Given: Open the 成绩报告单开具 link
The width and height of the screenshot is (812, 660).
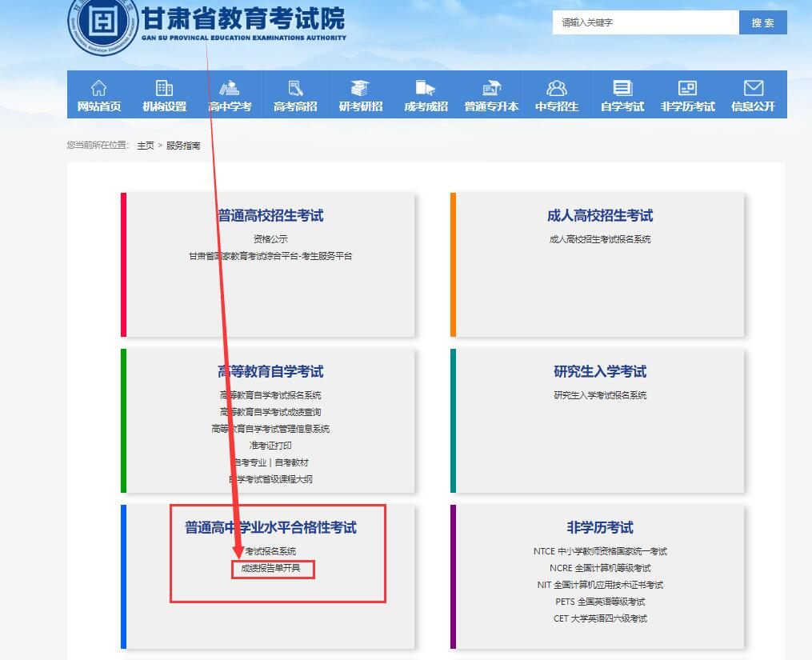Looking at the screenshot, I should (272, 569).
